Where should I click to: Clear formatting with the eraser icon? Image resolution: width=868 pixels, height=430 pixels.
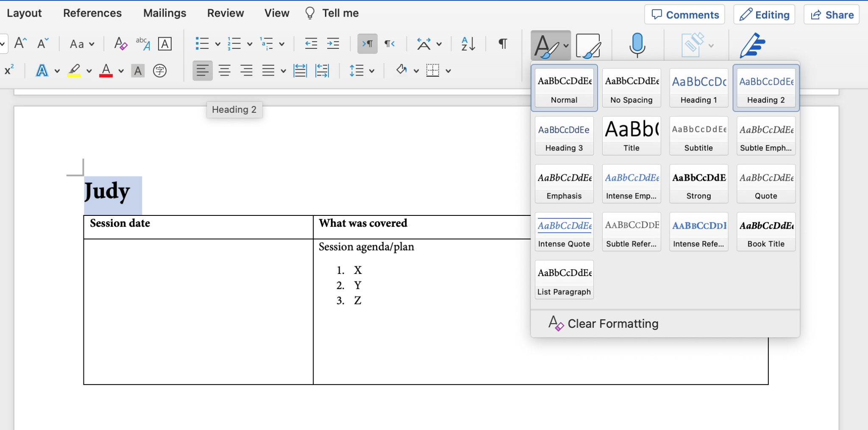(x=120, y=44)
